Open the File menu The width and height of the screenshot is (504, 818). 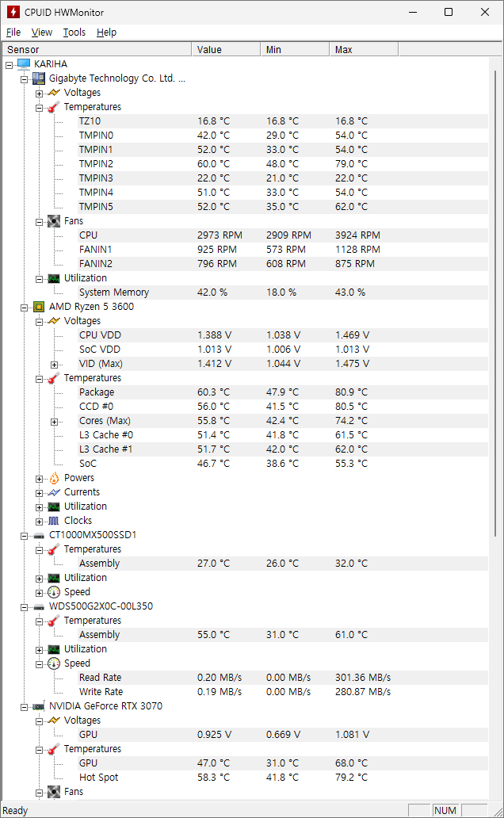point(13,32)
